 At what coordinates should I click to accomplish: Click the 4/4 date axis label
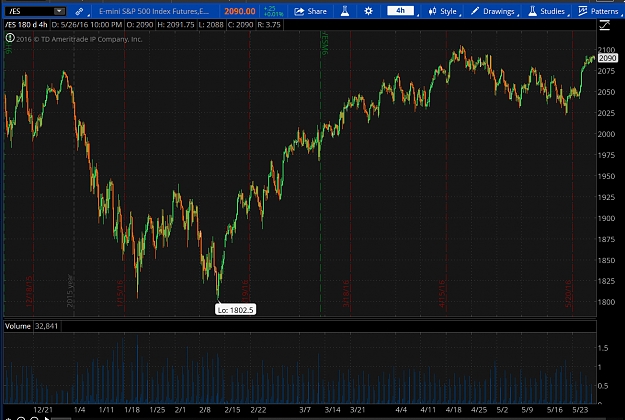coord(401,410)
